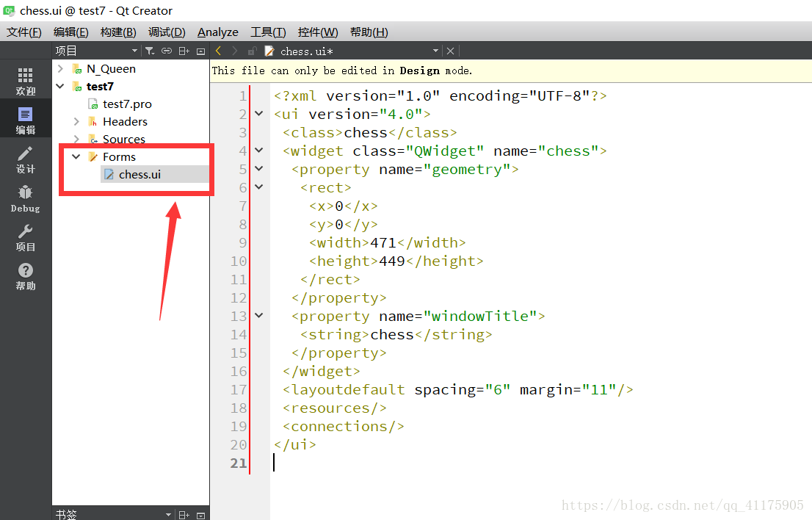The height and width of the screenshot is (520, 812).
Task: Collapse the test7 project tree
Action: 60,87
